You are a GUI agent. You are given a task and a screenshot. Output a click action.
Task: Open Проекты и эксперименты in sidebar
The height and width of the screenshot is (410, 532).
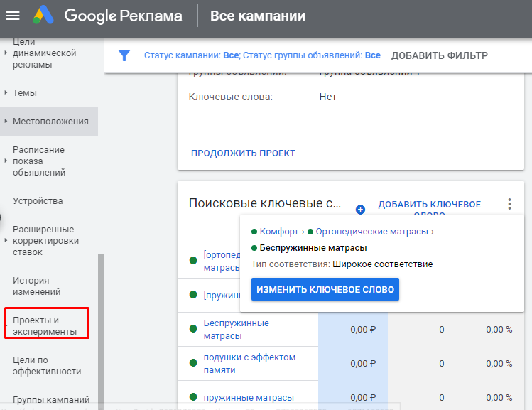tap(45, 326)
